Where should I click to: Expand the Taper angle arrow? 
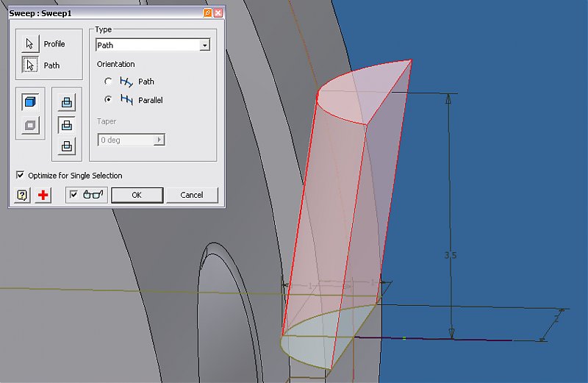159,140
